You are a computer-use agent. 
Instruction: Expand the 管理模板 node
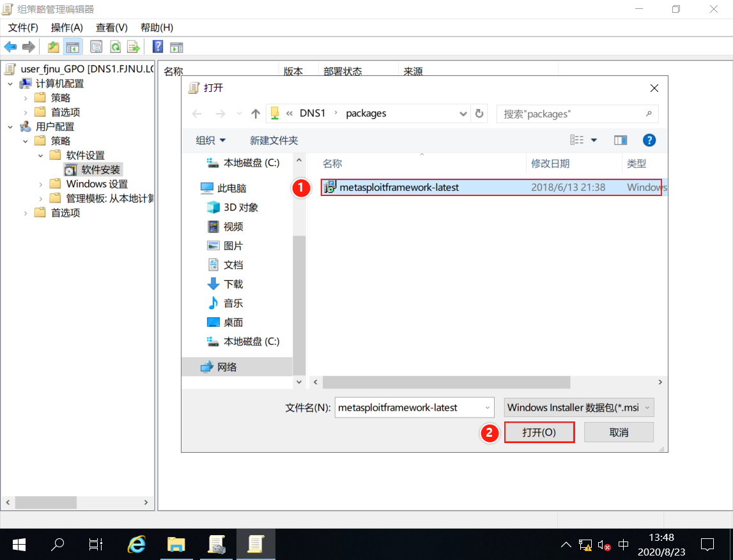(41, 199)
